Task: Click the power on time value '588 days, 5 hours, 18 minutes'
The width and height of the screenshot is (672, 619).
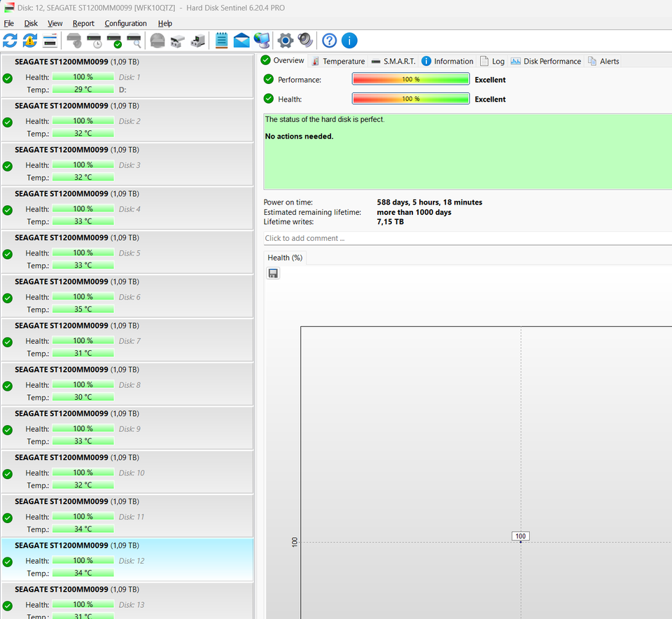Action: pos(429,202)
